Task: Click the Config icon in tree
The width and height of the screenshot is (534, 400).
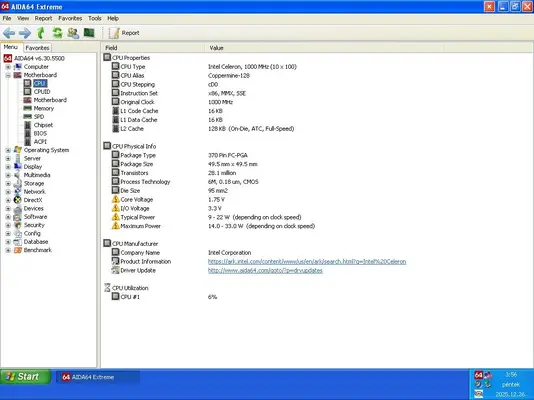Action: tap(17, 234)
